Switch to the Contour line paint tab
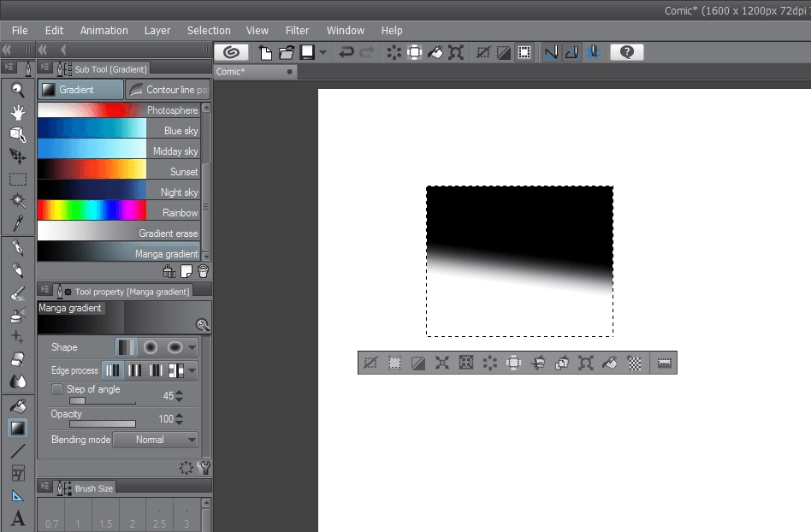The height and width of the screenshot is (532, 811). click(x=168, y=90)
